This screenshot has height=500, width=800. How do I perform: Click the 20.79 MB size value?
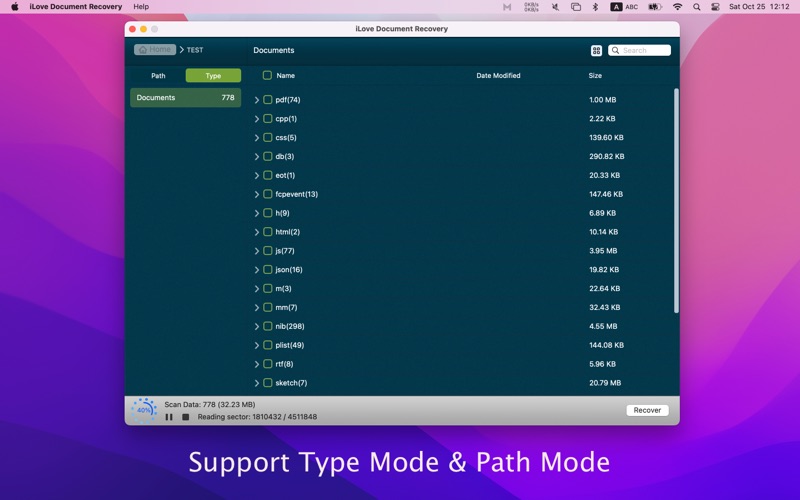(x=605, y=383)
